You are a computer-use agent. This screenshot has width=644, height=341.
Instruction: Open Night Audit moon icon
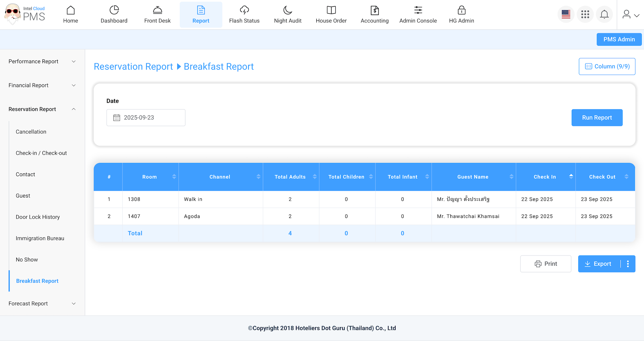[x=287, y=10]
